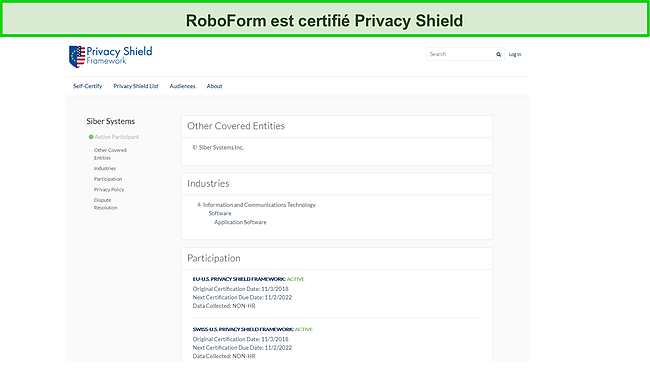
Task: Select the Software tree row
Action: point(220,213)
